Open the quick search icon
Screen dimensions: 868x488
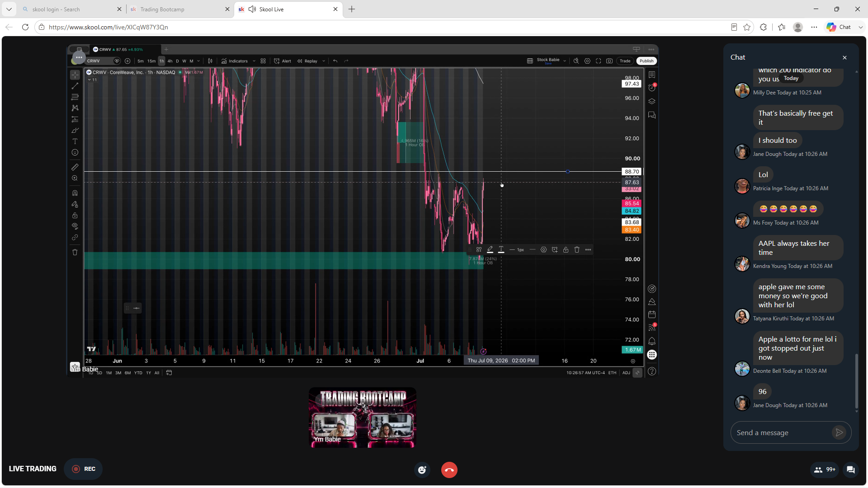pyautogui.click(x=576, y=61)
